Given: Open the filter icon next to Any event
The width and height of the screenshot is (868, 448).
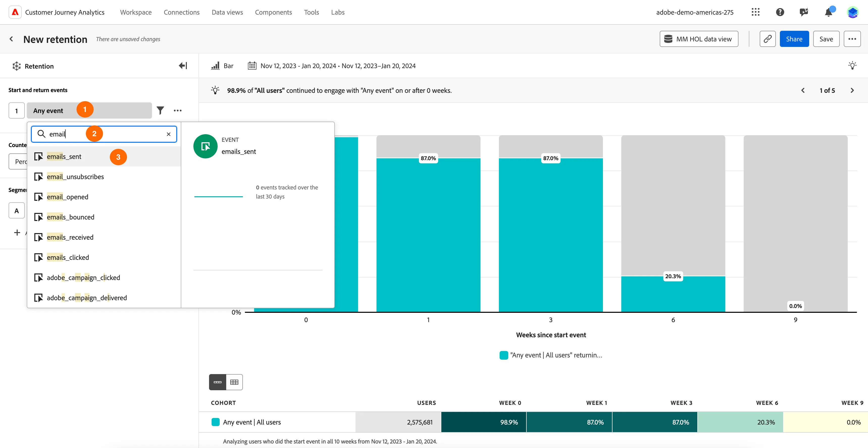Looking at the screenshot, I should click(160, 110).
